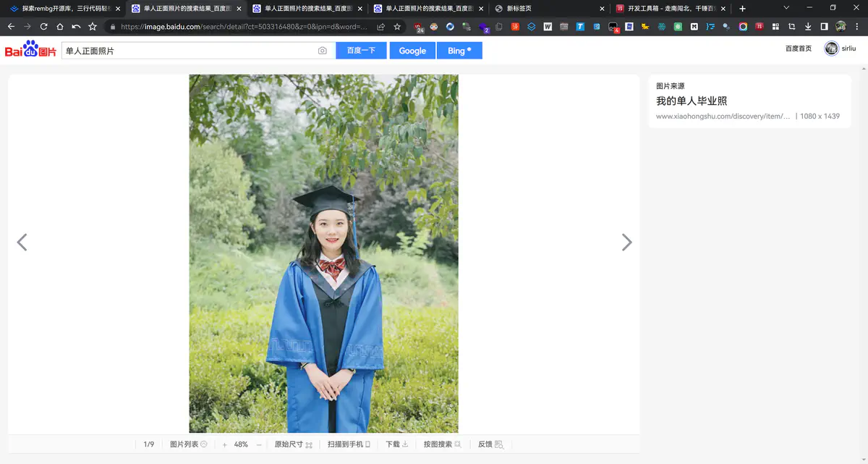This screenshot has height=464, width=868.
Task: Open the 我的单人毕业照 source link
Action: (691, 101)
